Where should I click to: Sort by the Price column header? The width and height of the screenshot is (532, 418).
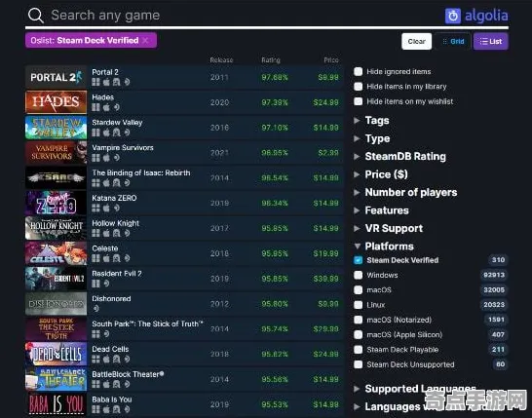331,60
